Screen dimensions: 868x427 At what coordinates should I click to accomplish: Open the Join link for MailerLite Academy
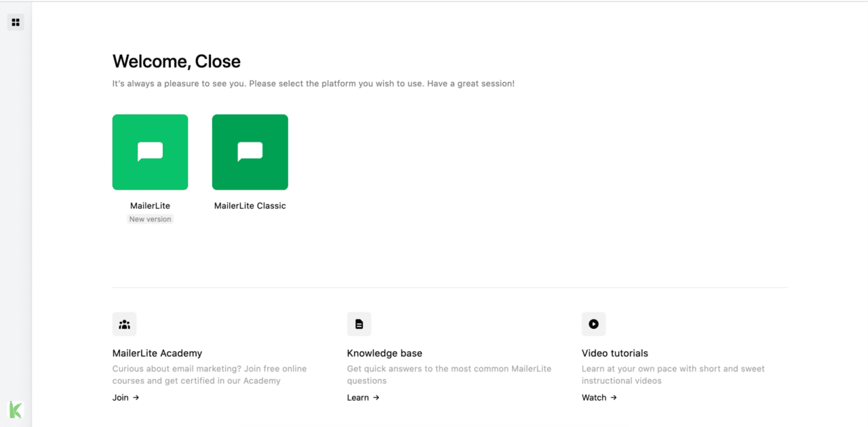click(121, 397)
